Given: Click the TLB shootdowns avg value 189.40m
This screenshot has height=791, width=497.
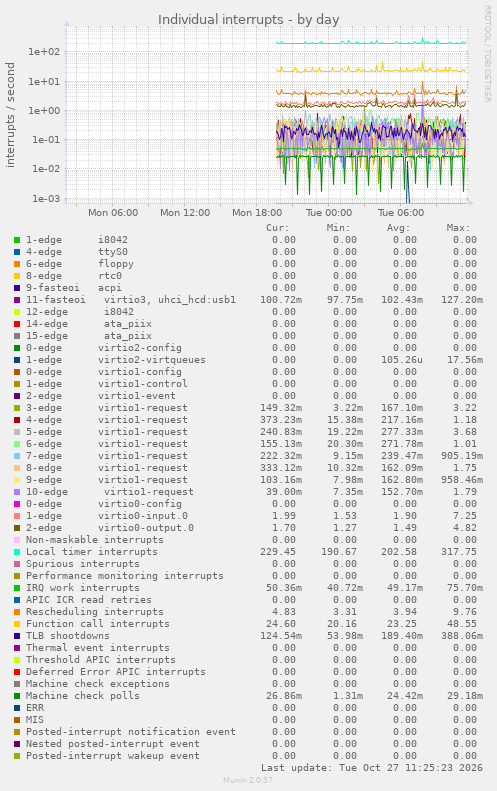Looking at the screenshot, I should [x=402, y=636].
